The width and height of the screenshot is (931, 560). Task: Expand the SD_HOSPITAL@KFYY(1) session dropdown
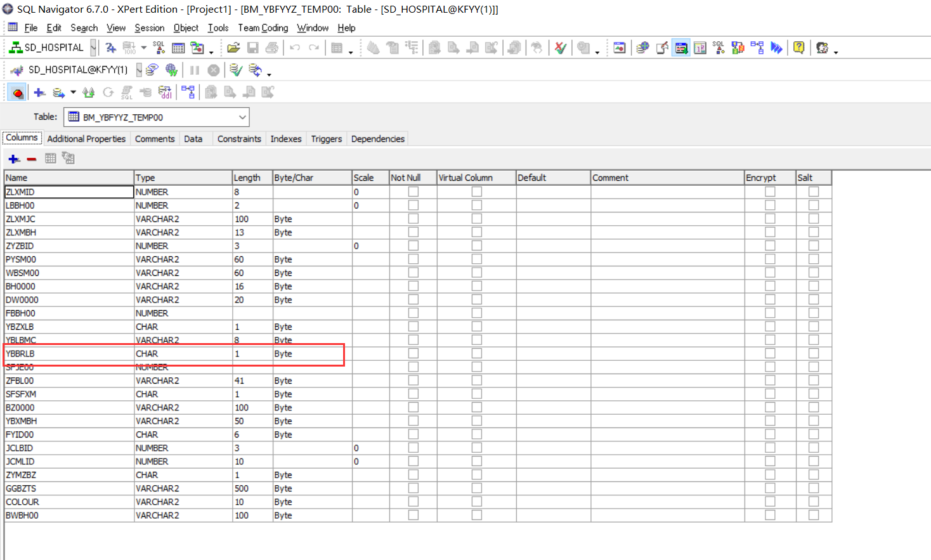[139, 70]
